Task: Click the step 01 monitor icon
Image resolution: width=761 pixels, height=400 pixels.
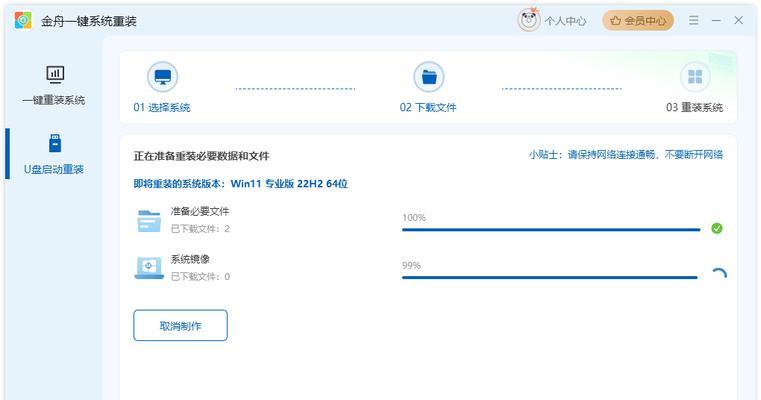Action: point(163,77)
